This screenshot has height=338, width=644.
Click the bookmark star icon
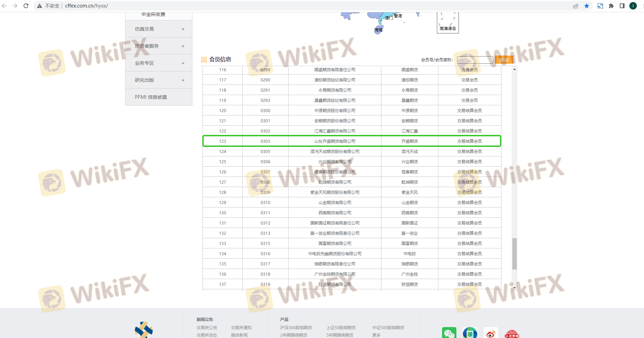[587, 6]
